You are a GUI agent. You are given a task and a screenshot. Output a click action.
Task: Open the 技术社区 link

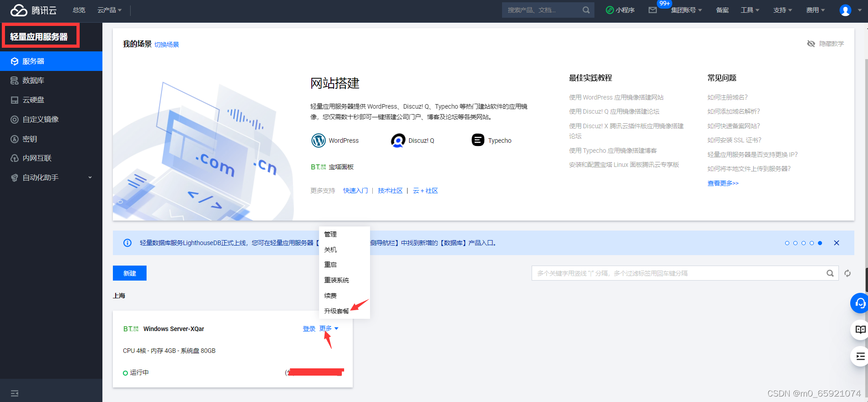(390, 191)
